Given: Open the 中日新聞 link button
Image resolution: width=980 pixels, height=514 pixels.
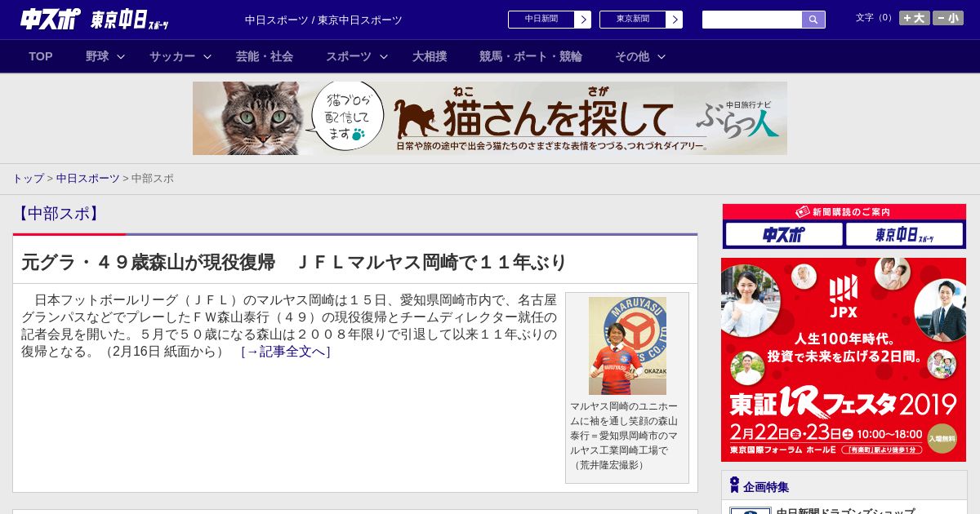Looking at the screenshot, I should [541, 20].
